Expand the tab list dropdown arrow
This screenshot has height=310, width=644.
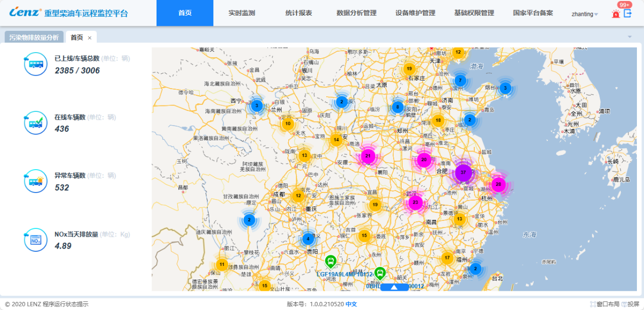coord(630,37)
